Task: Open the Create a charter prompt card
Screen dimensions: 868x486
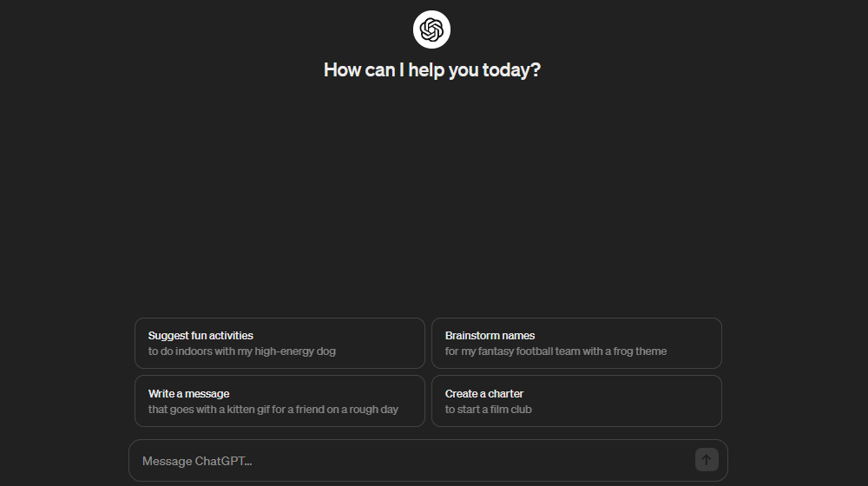Action: pyautogui.click(x=576, y=401)
